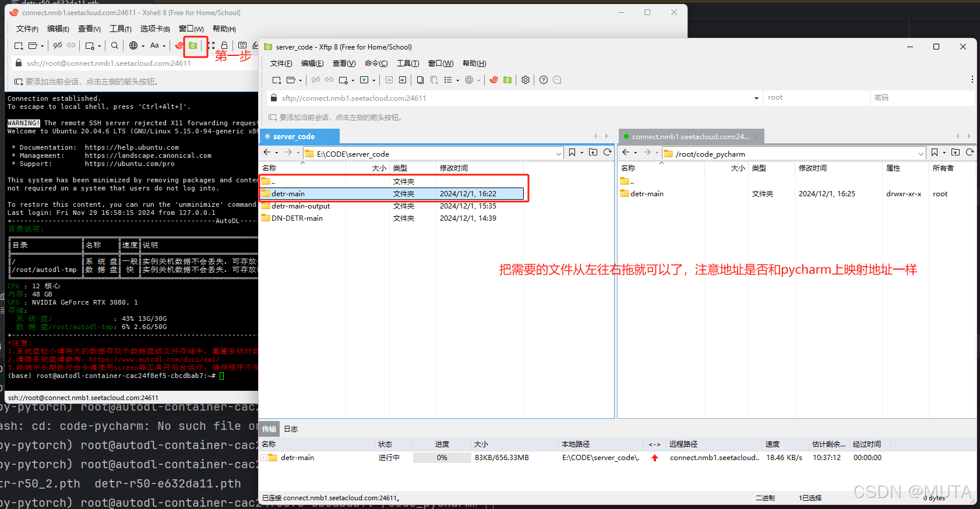The height and width of the screenshot is (509, 980).
Task: Open local bookmark dropdown arrow
Action: (581, 153)
